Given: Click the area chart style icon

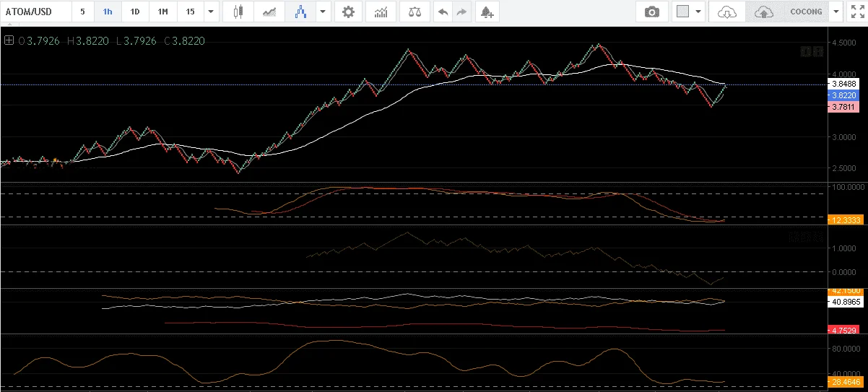Looking at the screenshot, I should tap(269, 12).
